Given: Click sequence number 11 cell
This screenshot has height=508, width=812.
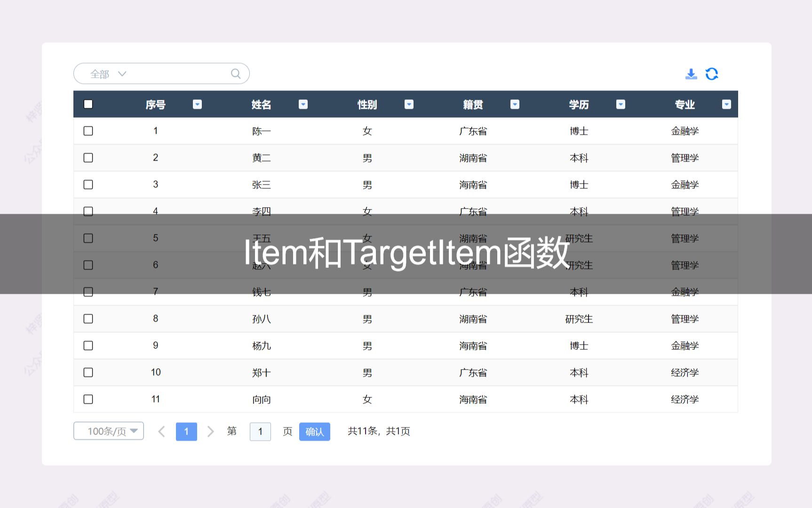Looking at the screenshot, I should point(155,399).
